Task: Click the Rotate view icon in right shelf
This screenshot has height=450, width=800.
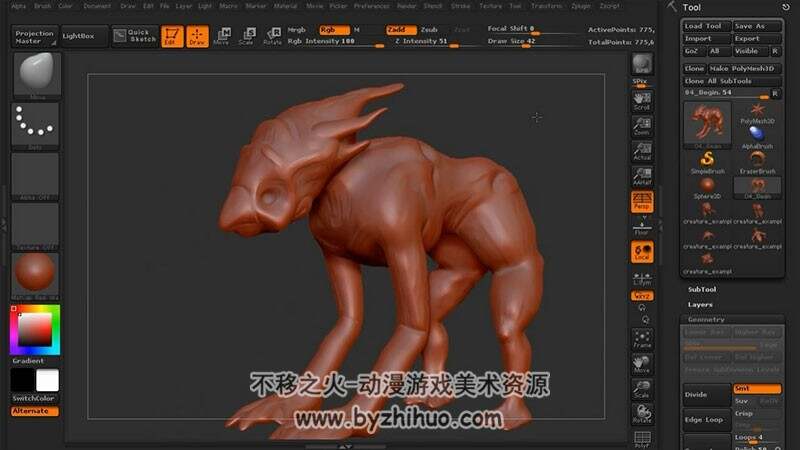Action: coord(642,414)
